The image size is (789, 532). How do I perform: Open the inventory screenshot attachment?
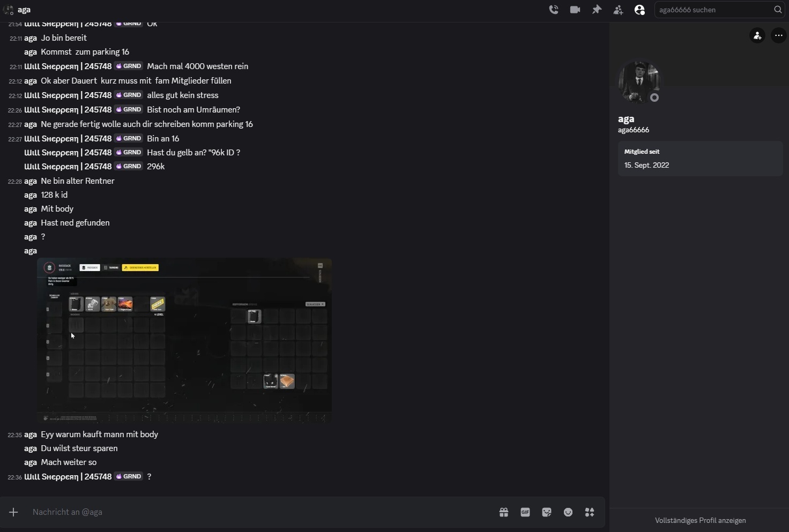[x=184, y=341]
